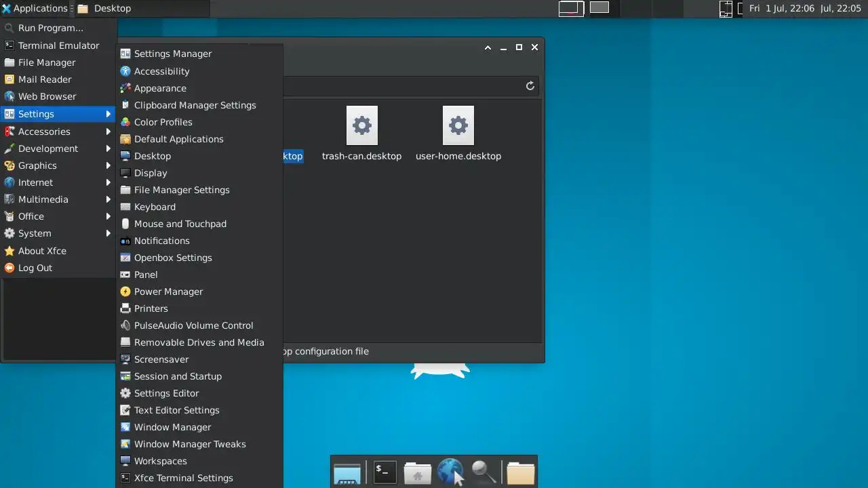Viewport: 868px width, 488px height.
Task: Click the clock showing Fri 1 Jul
Action: point(806,8)
